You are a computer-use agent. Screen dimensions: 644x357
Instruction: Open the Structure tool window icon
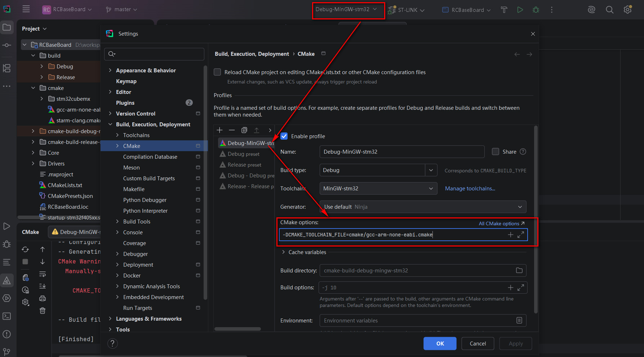(7, 68)
